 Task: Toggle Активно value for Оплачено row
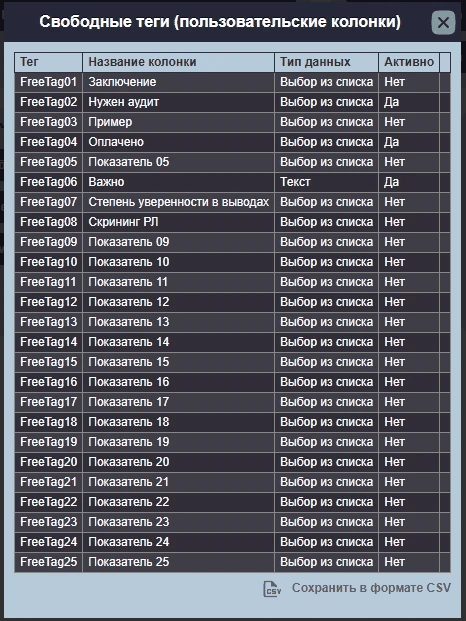409,142
